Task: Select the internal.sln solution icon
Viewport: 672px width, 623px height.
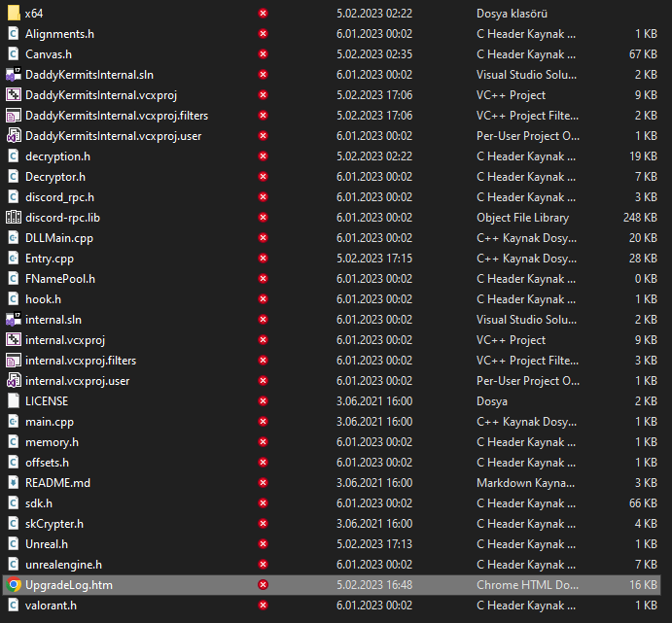Action: [14, 320]
